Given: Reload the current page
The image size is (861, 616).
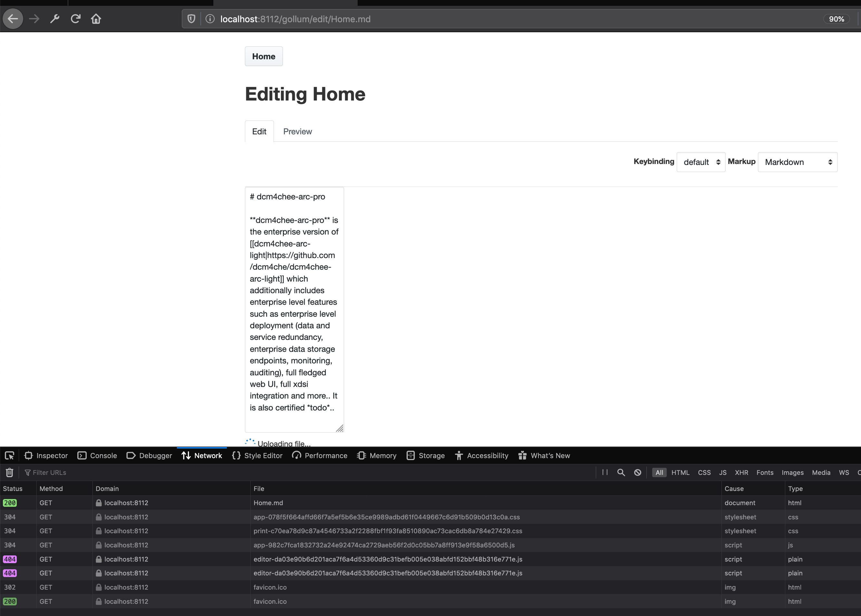Looking at the screenshot, I should point(75,19).
